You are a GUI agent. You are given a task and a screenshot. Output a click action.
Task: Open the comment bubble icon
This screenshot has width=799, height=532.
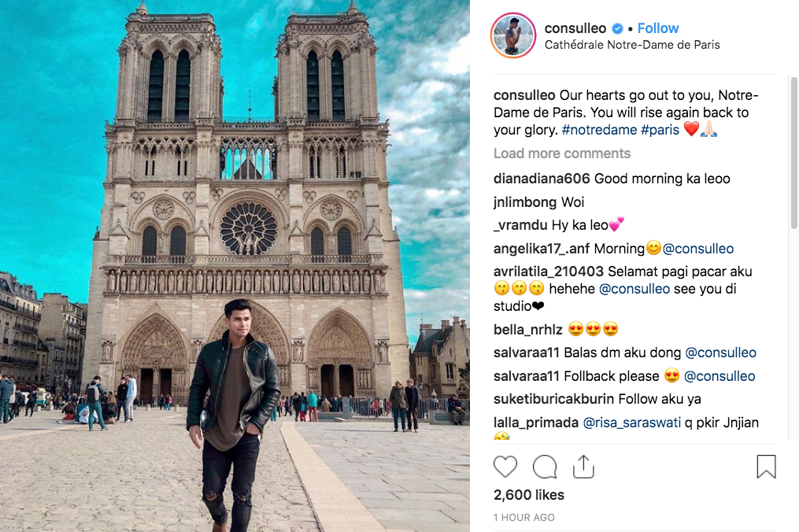point(545,467)
